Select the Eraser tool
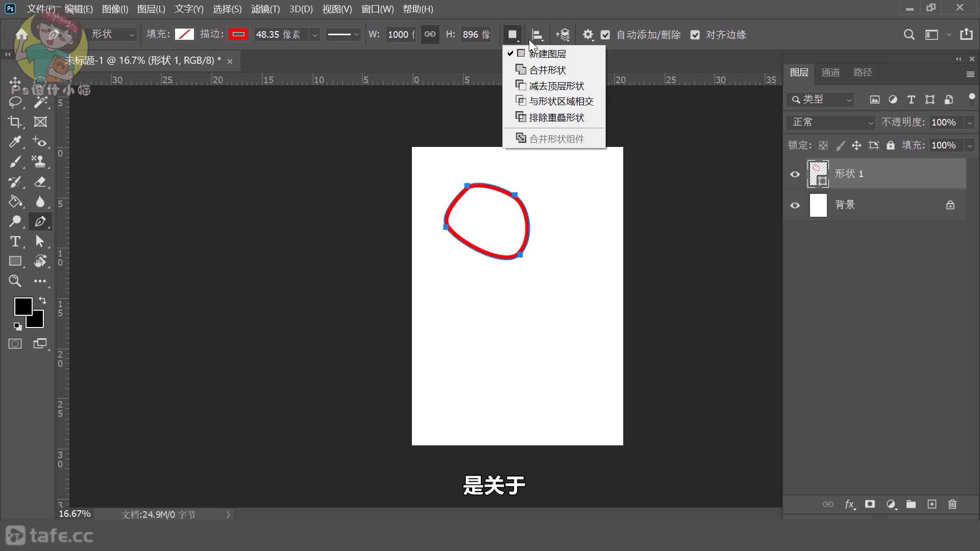The width and height of the screenshot is (980, 551). [40, 182]
